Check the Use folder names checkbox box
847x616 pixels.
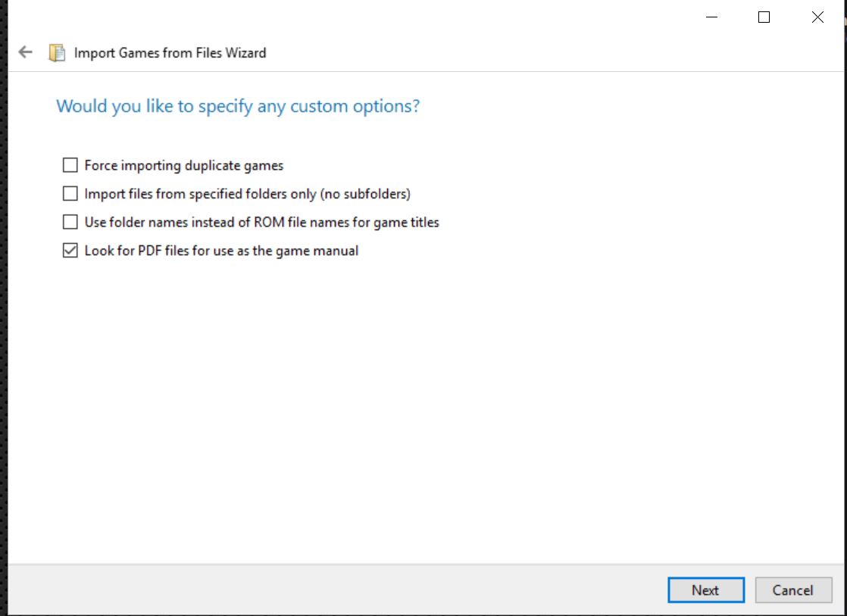70,222
